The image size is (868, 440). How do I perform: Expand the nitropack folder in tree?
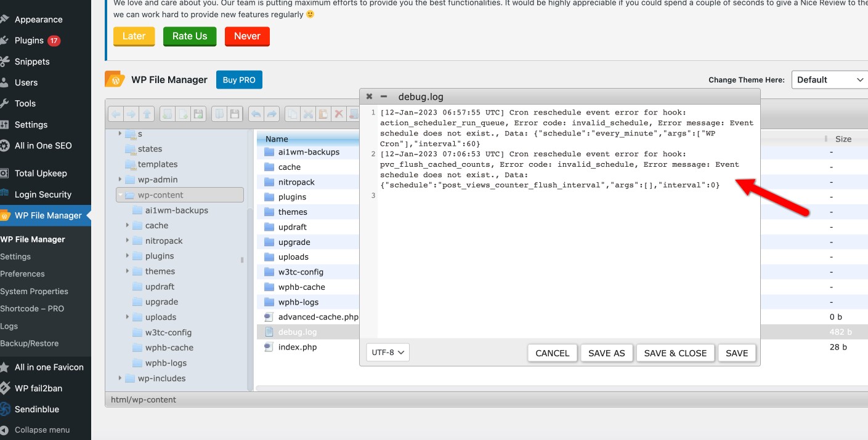coord(128,241)
